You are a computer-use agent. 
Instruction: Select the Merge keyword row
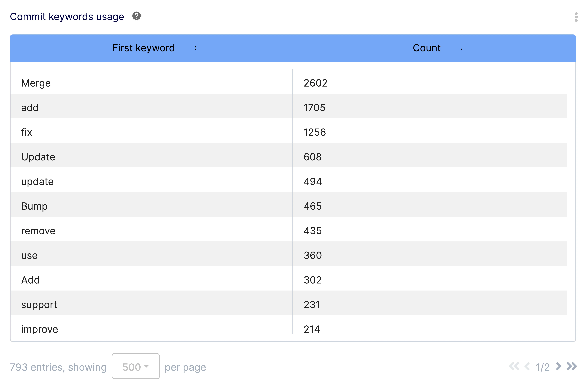pos(36,83)
